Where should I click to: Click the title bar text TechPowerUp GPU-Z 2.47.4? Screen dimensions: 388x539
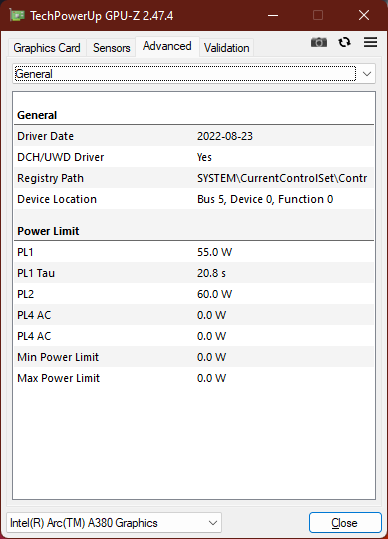[x=102, y=16]
